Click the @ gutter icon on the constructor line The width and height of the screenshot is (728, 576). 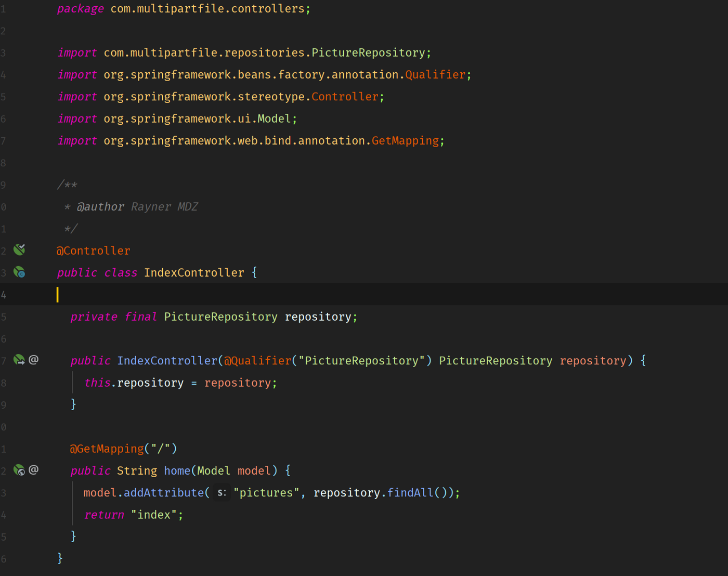(34, 360)
